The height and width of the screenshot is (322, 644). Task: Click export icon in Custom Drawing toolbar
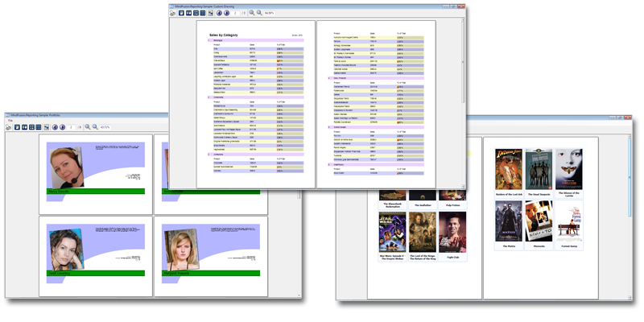pyautogui.click(x=211, y=13)
